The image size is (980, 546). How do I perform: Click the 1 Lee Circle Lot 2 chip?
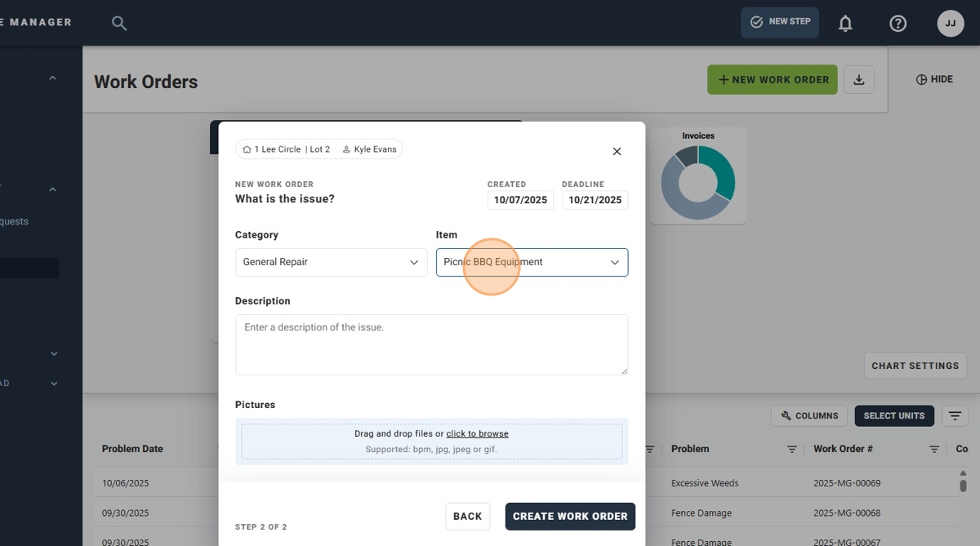click(287, 149)
